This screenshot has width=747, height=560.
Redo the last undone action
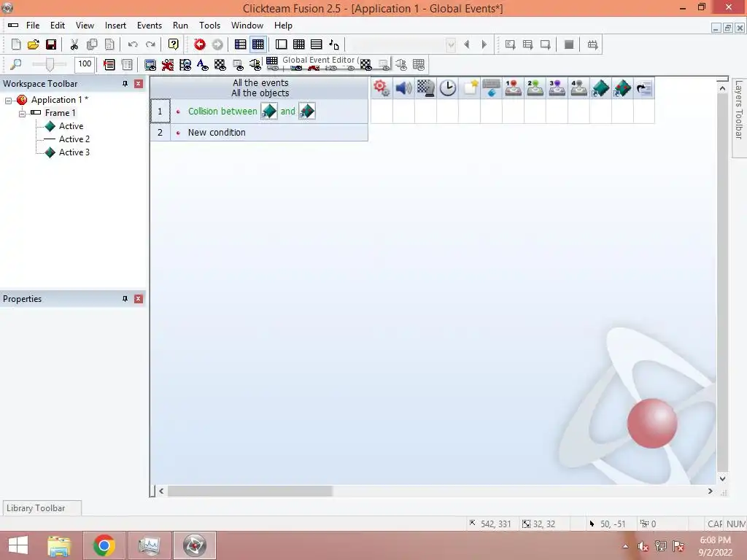coord(150,44)
